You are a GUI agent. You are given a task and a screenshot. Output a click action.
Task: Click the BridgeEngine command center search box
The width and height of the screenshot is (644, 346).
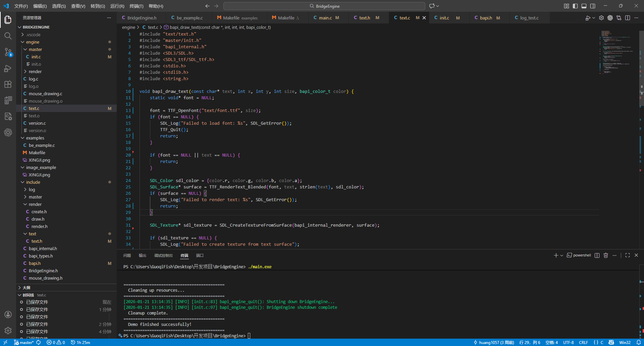[x=324, y=6]
